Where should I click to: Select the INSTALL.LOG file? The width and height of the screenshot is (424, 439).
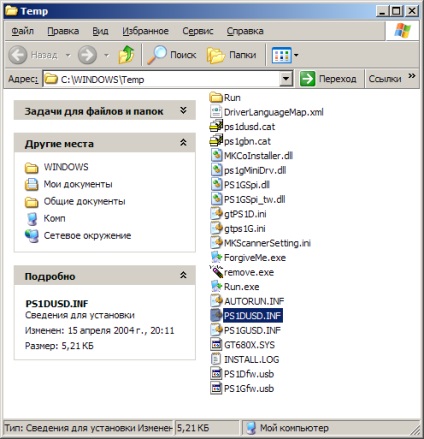245,359
